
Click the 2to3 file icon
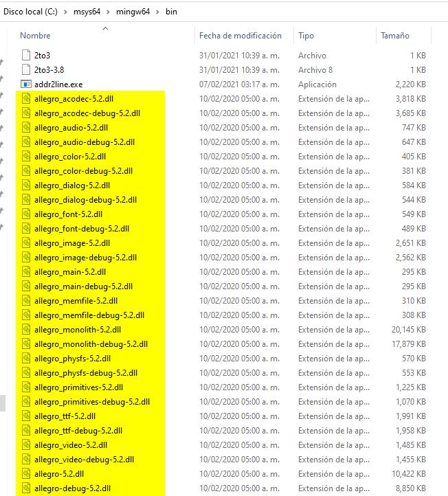point(26,56)
